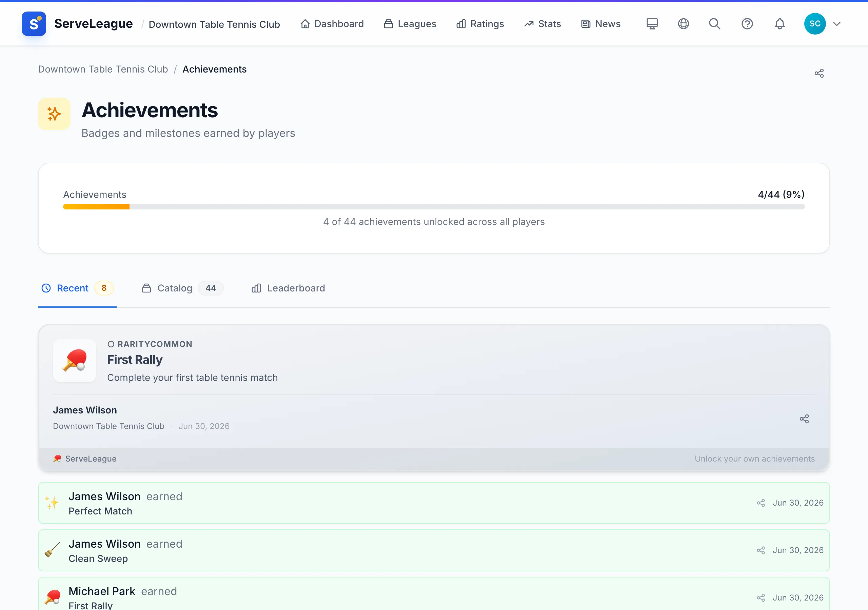This screenshot has height=610, width=868.
Task: Click the Stats trending arrow icon
Action: pyautogui.click(x=529, y=24)
